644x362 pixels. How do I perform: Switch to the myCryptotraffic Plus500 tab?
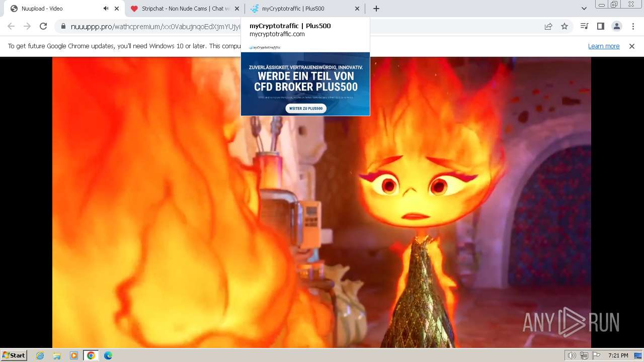[x=305, y=9]
